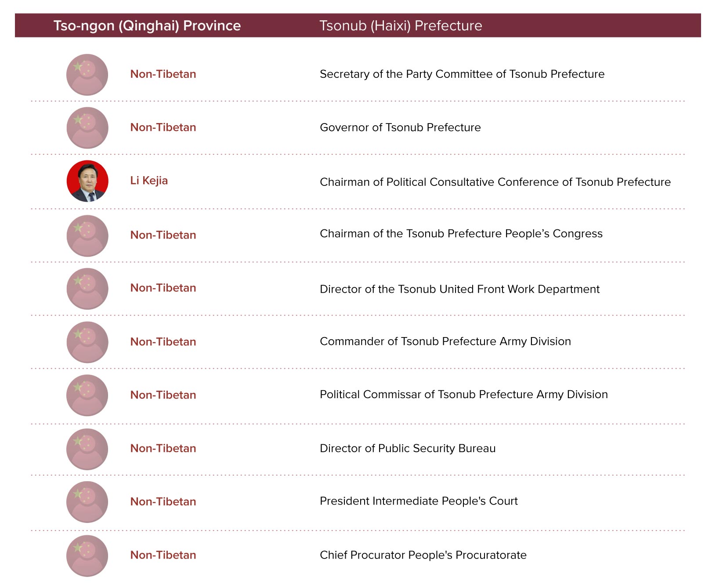Screen dimensions: 716x588
Task: Click Secretary of the Party Committee title
Action: point(462,74)
